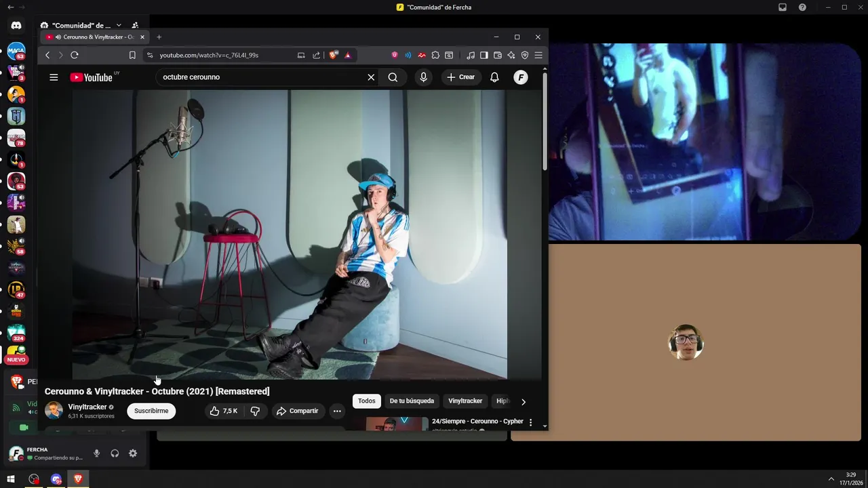This screenshot has height=488, width=868.
Task: Click the Suscribirme button
Action: click(x=151, y=411)
